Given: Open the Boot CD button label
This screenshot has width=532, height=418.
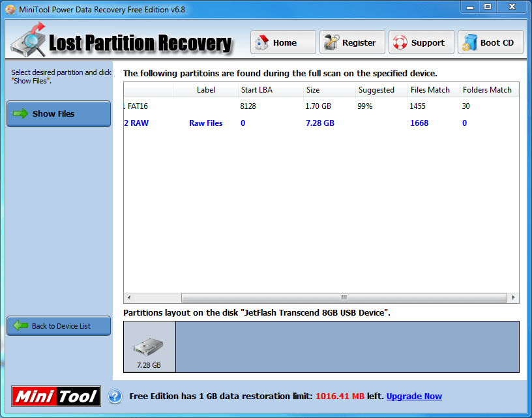Looking at the screenshot, I should (497, 43).
